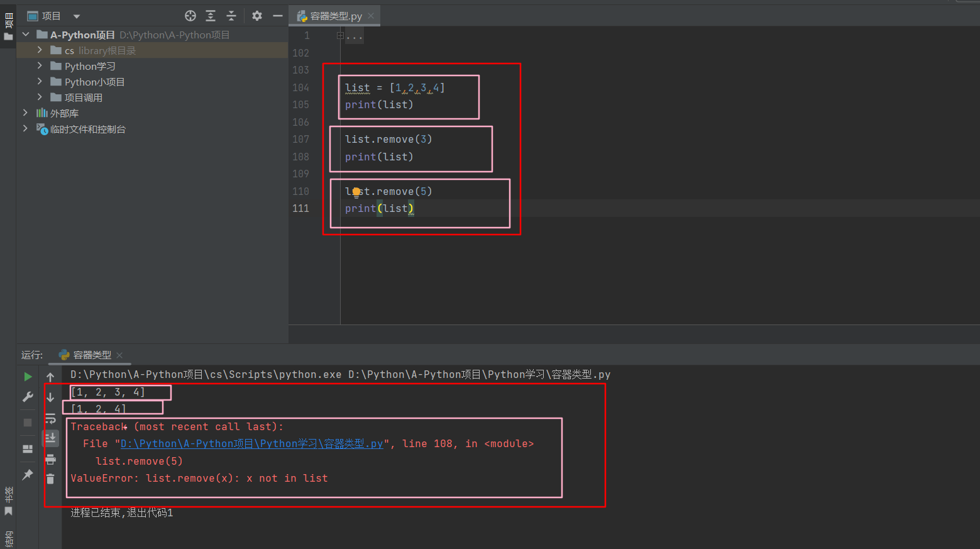Image resolution: width=980 pixels, height=549 pixels.
Task: Expand the 外部库 node
Action: coord(25,113)
